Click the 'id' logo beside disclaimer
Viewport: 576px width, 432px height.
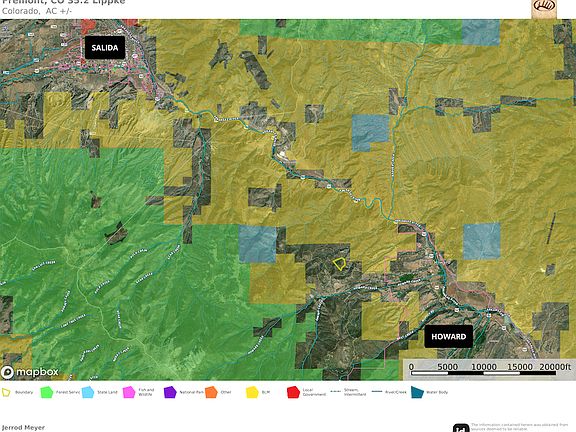click(x=461, y=428)
